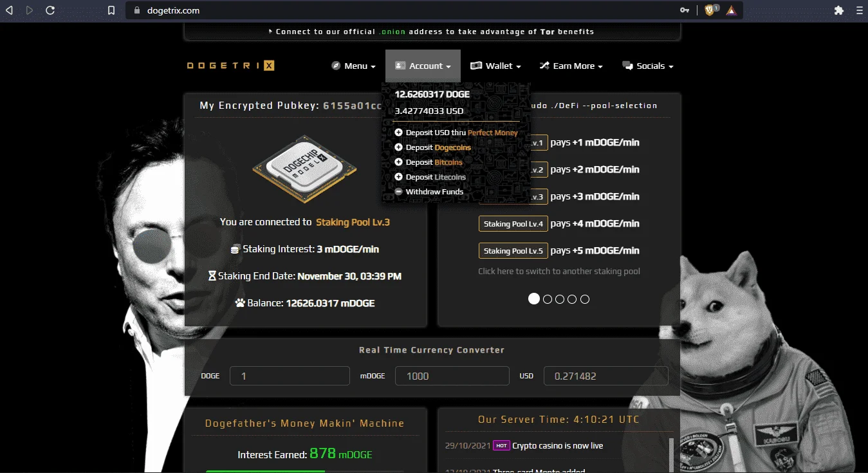Screen dimensions: 868x473
Task: Click the green .onion address link
Action: [392, 32]
